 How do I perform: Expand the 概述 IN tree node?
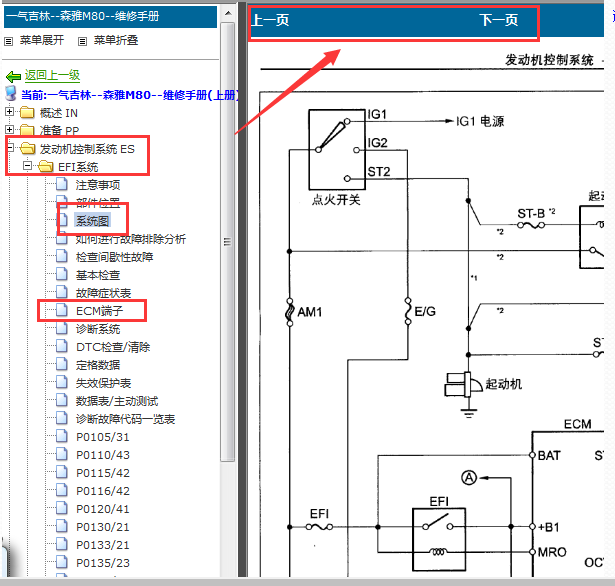click(9, 112)
